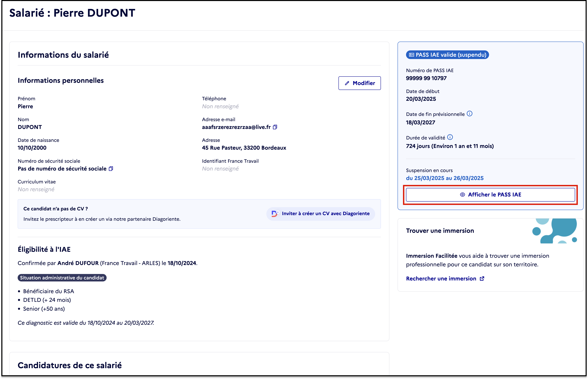Image resolution: width=588 pixels, height=379 pixels.
Task: Click the page title Salarié : Pierre DUPONT
Action: 72,13
